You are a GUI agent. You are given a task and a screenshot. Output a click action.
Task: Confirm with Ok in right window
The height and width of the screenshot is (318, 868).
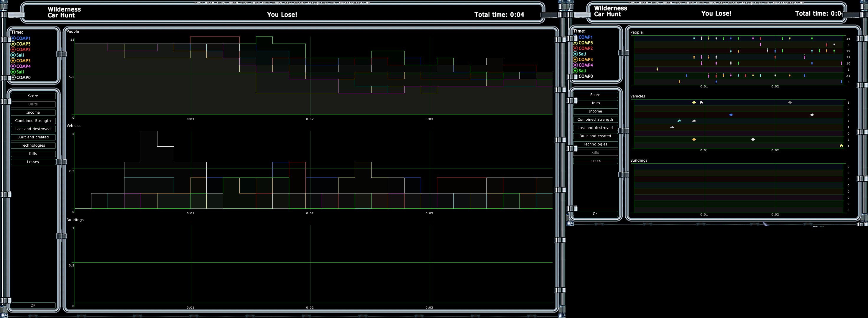pos(595,214)
